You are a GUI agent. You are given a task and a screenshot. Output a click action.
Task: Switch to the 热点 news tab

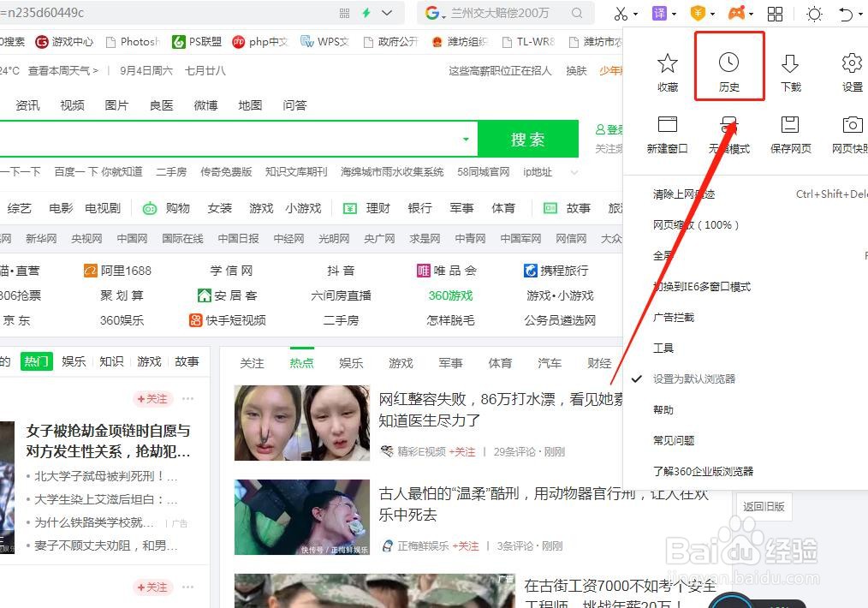301,362
